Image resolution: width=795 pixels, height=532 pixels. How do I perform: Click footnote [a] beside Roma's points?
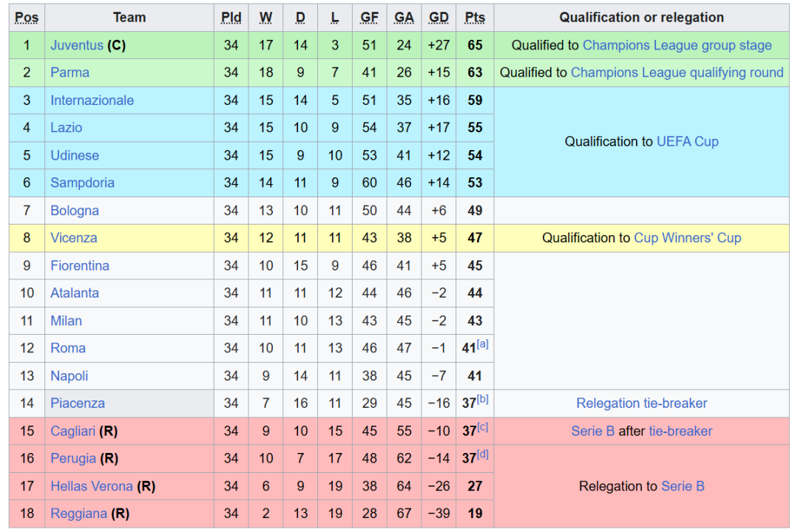483,344
